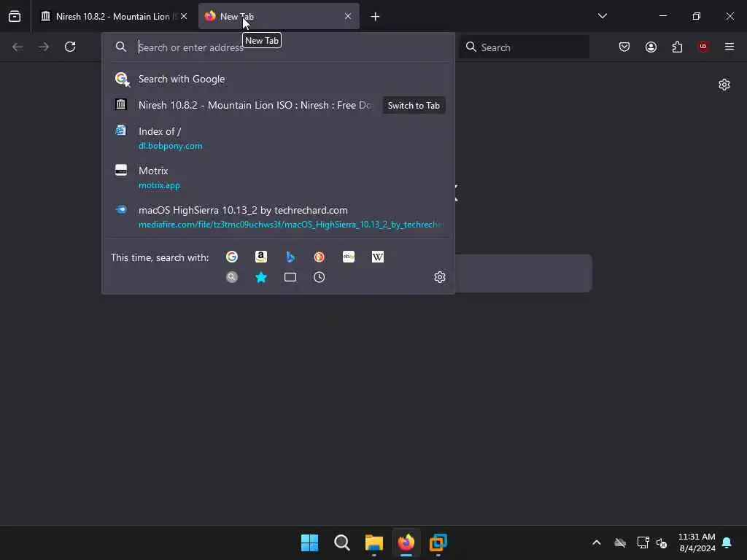Go forward with the forward arrow
This screenshot has height=560, width=747.
pos(44,47)
